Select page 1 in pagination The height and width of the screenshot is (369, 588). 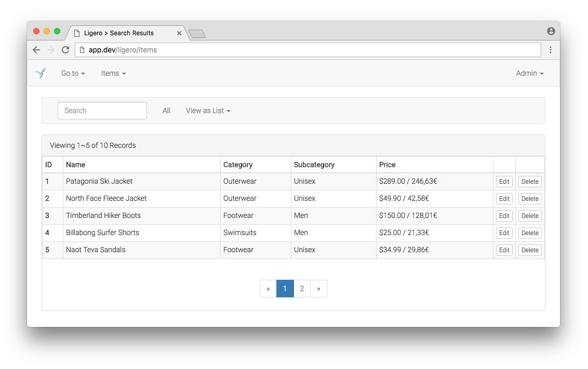(x=285, y=289)
